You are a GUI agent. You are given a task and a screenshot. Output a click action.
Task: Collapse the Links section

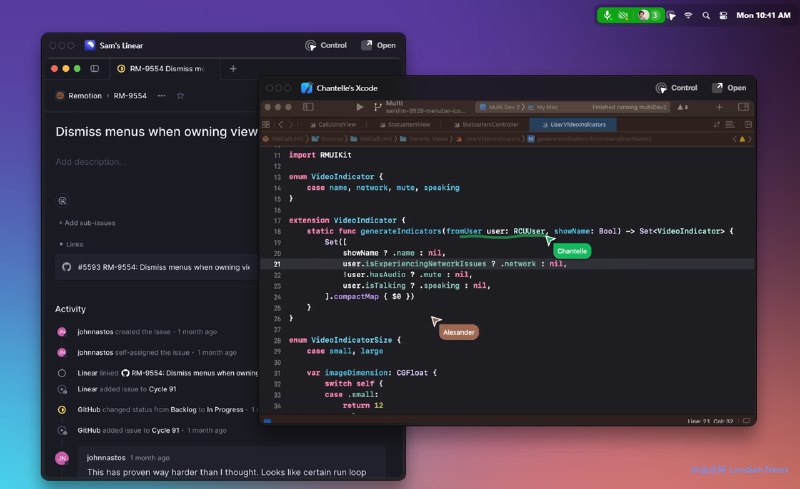pyautogui.click(x=71, y=244)
